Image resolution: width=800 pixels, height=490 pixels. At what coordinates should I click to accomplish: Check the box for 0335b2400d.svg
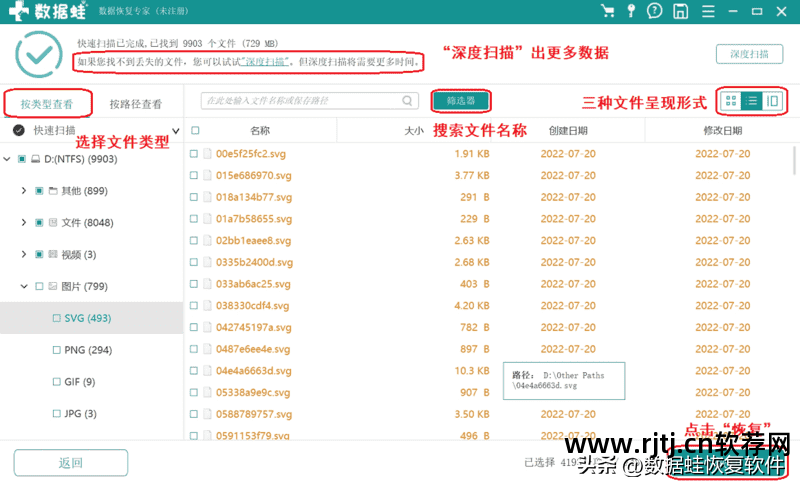tap(194, 262)
